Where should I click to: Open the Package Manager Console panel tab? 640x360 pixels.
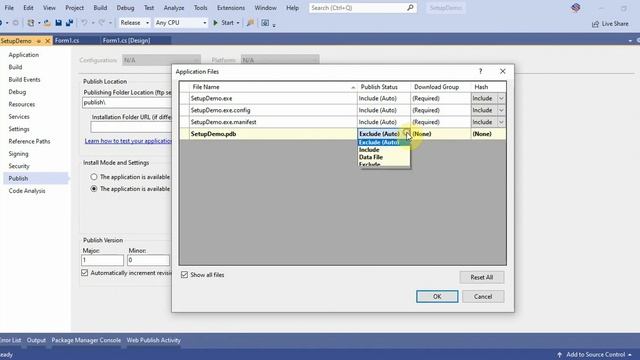[86, 340]
